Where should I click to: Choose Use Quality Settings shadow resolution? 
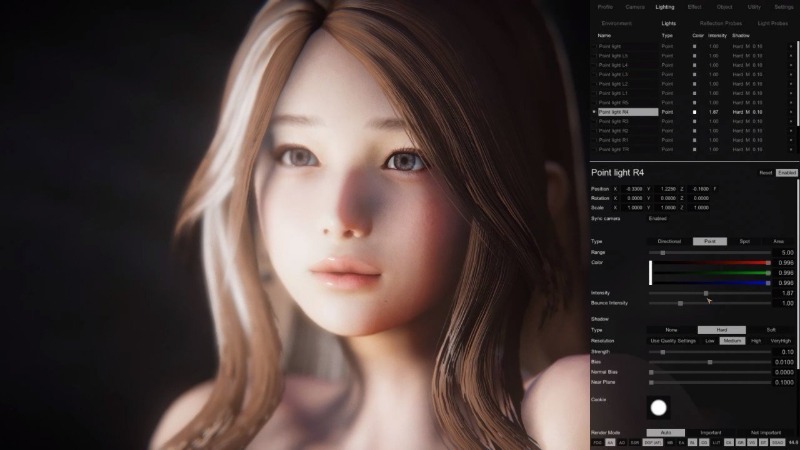673,341
